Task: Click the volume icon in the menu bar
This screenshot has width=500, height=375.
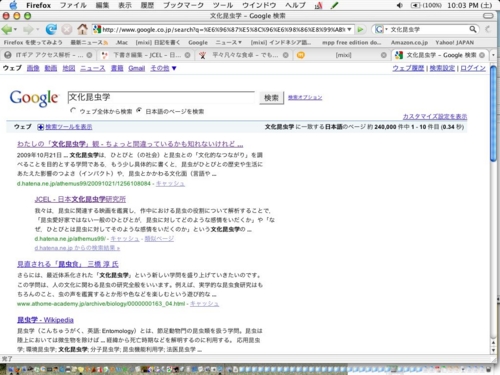Action: pyautogui.click(x=400, y=5)
